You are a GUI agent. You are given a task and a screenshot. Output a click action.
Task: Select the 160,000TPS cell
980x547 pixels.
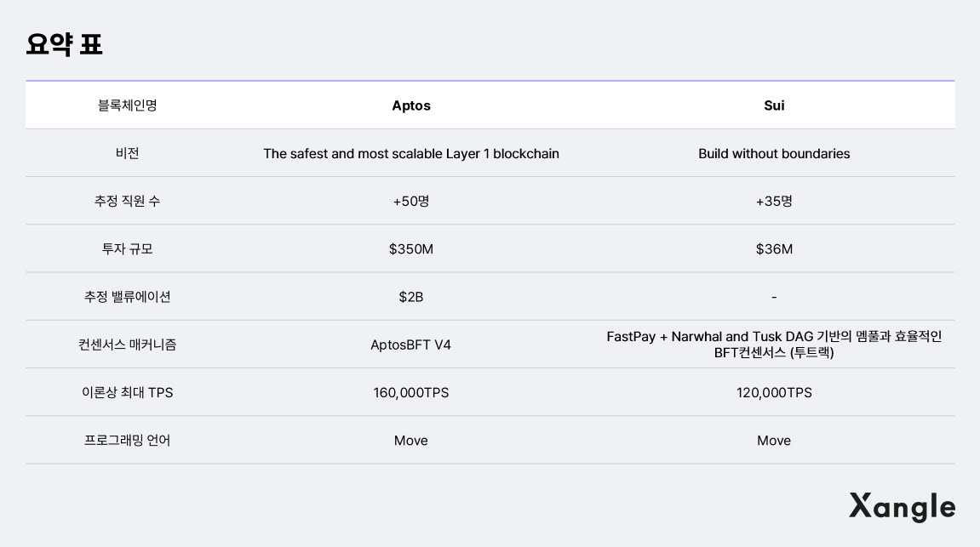[411, 392]
